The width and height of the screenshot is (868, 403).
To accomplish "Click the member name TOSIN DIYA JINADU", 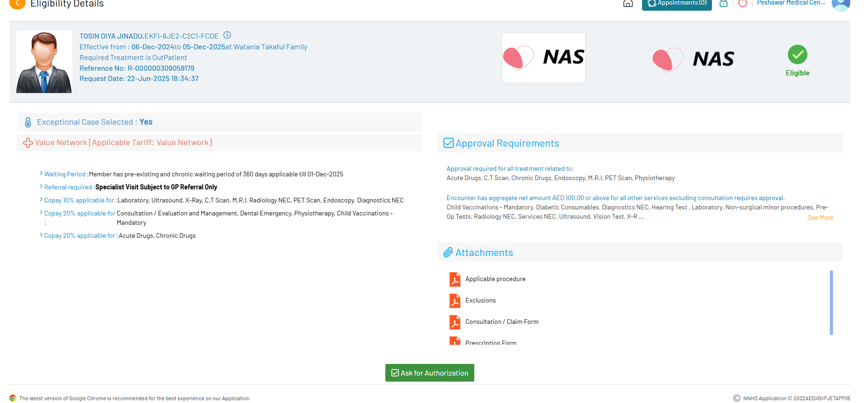I will click(x=111, y=36).
